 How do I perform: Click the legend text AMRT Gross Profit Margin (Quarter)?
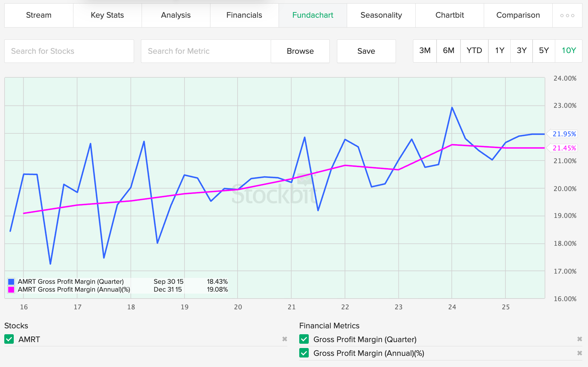pyautogui.click(x=71, y=281)
